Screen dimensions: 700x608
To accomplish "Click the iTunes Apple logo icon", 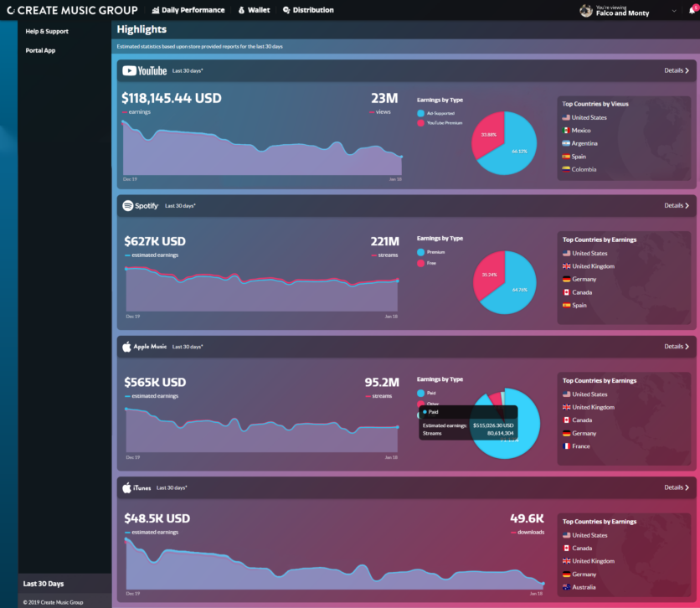I will click(127, 487).
